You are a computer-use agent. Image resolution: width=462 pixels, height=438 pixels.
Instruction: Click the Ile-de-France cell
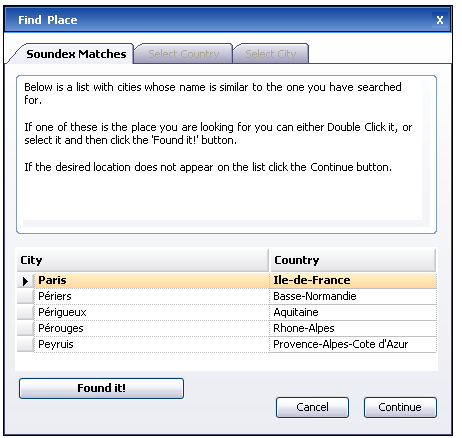click(353, 280)
